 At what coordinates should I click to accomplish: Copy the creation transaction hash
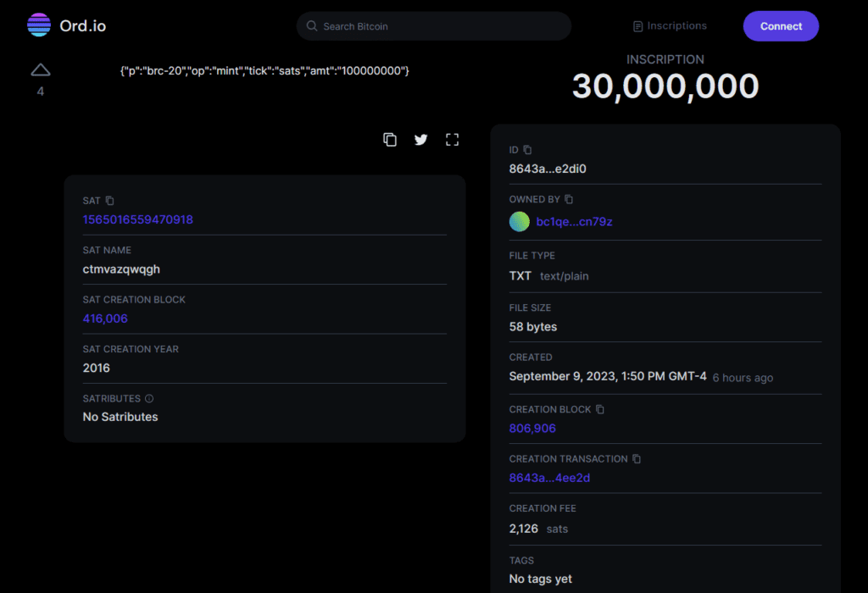637,458
